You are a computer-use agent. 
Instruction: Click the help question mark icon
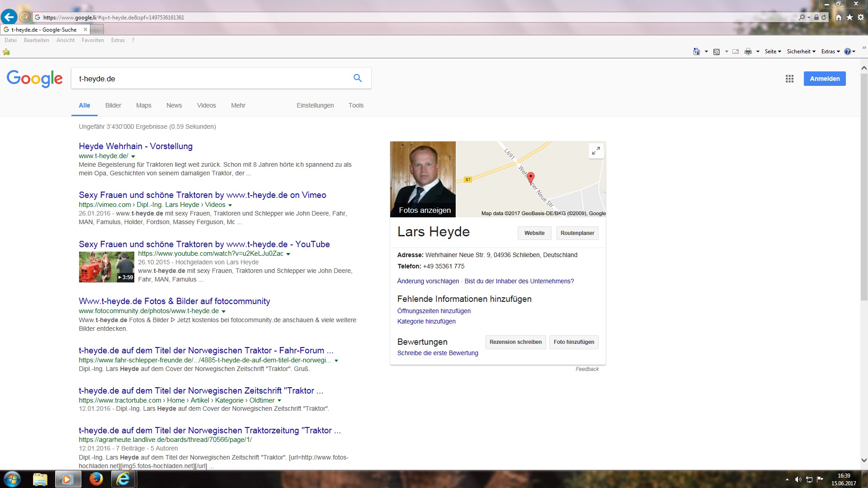tap(848, 52)
